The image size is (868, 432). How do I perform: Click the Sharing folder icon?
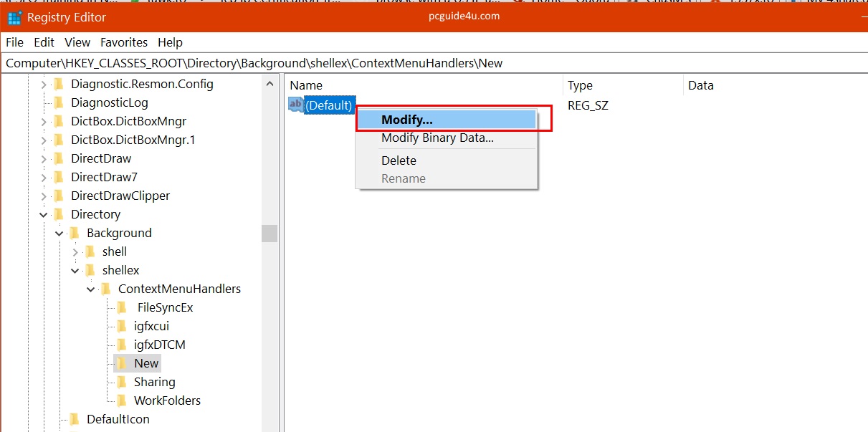pos(122,382)
